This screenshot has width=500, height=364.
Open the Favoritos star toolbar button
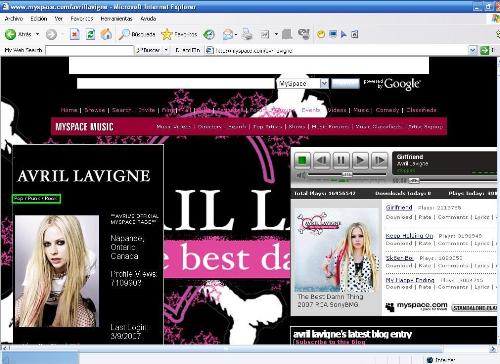point(179,34)
